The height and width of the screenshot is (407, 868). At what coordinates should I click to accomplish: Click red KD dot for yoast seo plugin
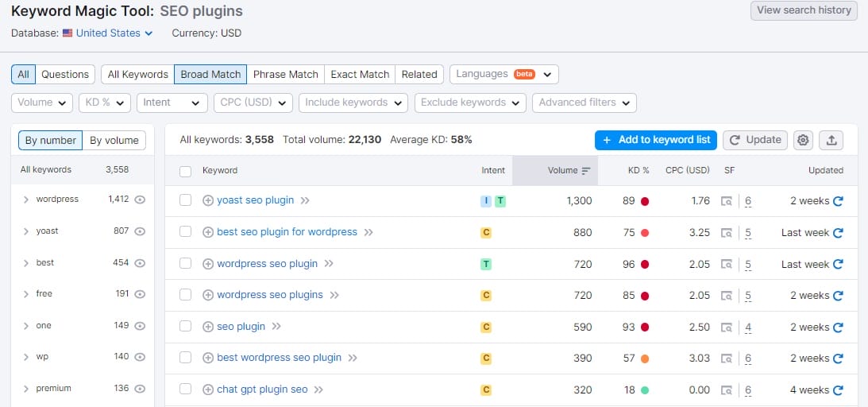pyautogui.click(x=644, y=201)
